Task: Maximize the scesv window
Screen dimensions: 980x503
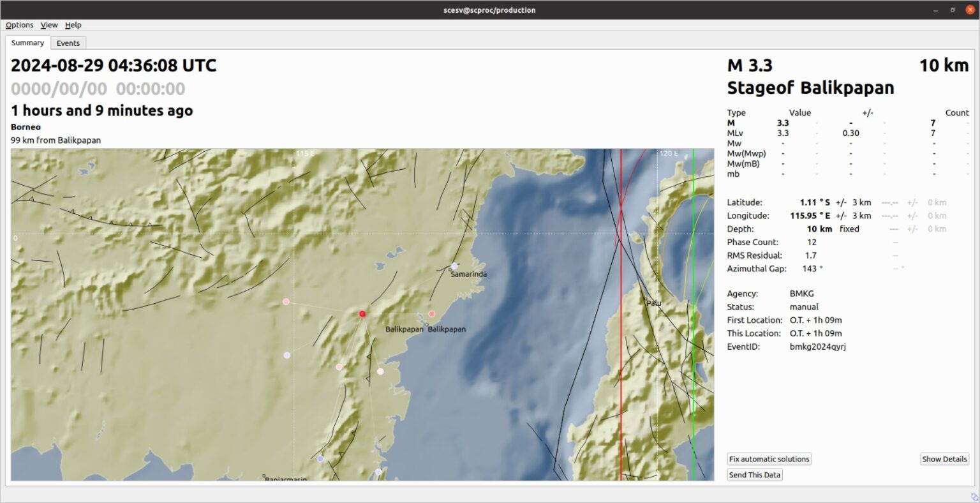Action: [x=953, y=10]
